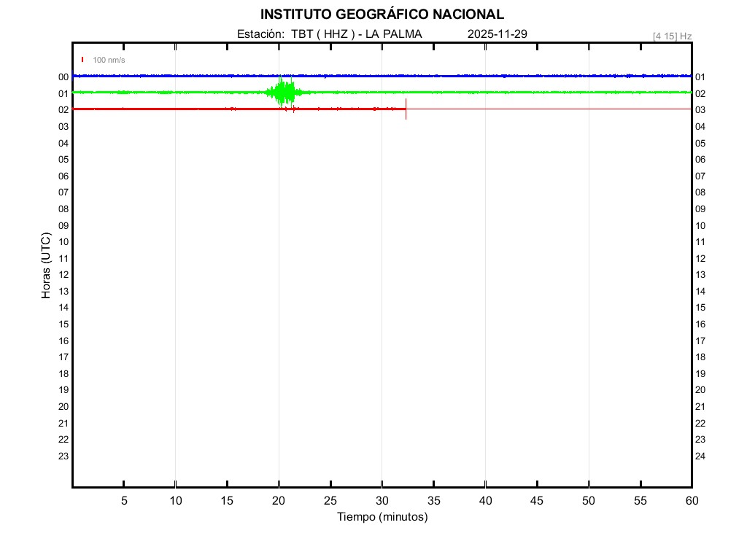The height and width of the screenshot is (560, 747).
Task: Click the 30 minute tick label on x-axis
Action: click(382, 500)
